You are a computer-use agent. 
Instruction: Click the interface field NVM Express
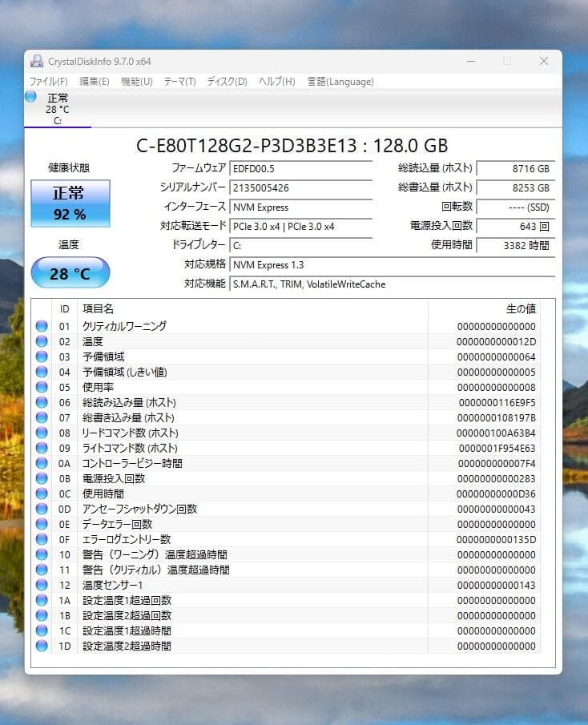[x=301, y=207]
